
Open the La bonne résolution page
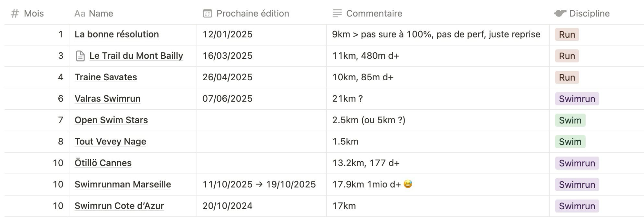click(117, 34)
